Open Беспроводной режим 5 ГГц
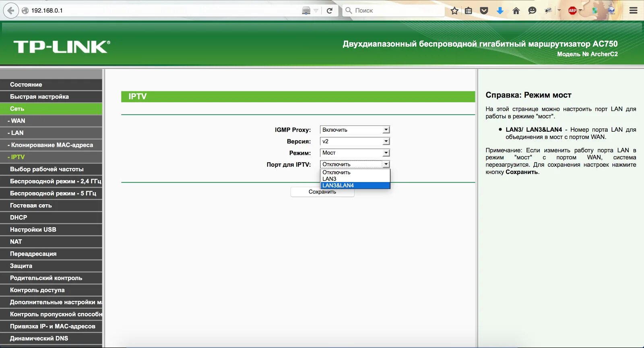Screen dimensions: 644x348 (x=51, y=193)
